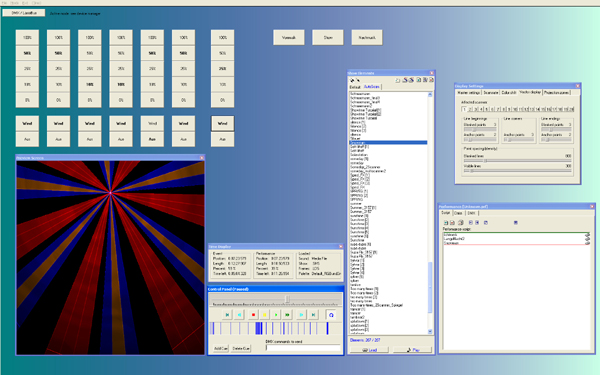Open the Class tab in Performance window

pos(458,213)
